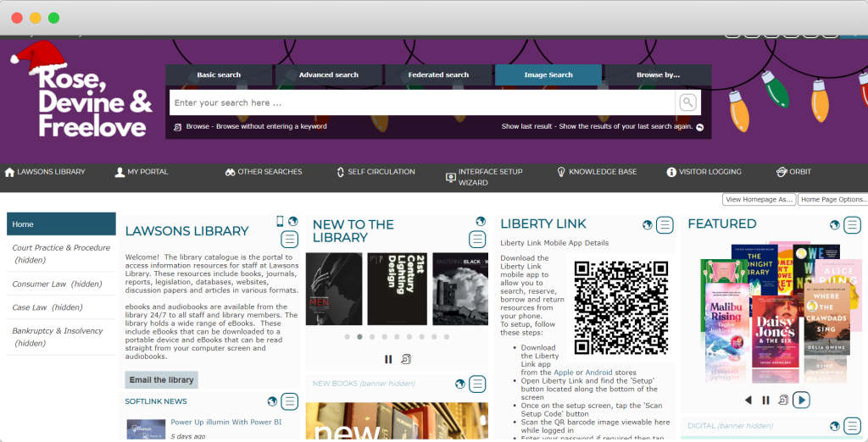Click the mobile phone icon in Lawsons Library panel
868x442 pixels.
[280, 221]
